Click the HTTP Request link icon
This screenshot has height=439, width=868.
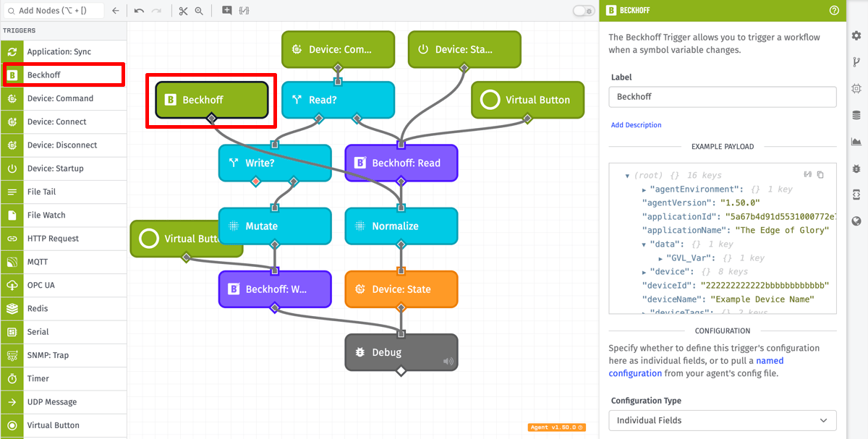[12, 239]
